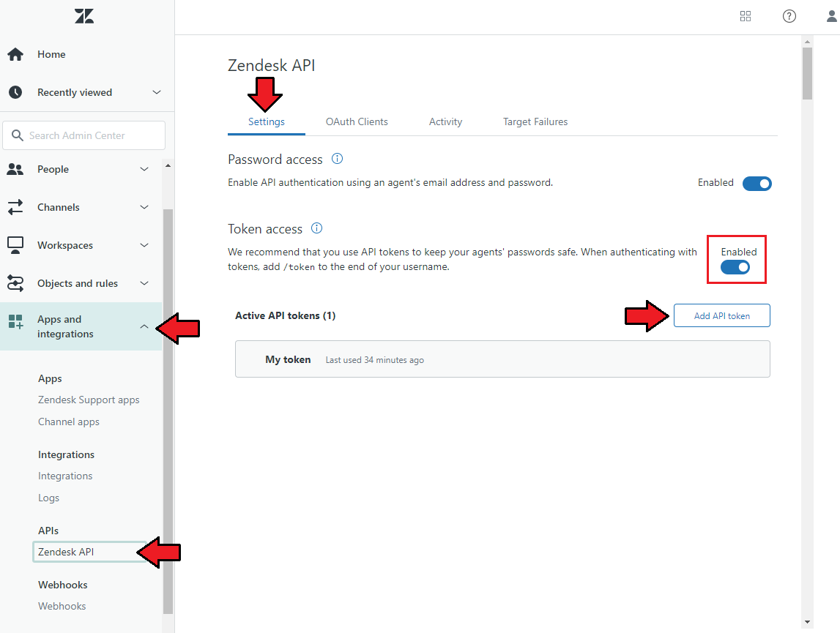Open the help question mark icon
Viewport: 840px width, 633px height.
[789, 16]
